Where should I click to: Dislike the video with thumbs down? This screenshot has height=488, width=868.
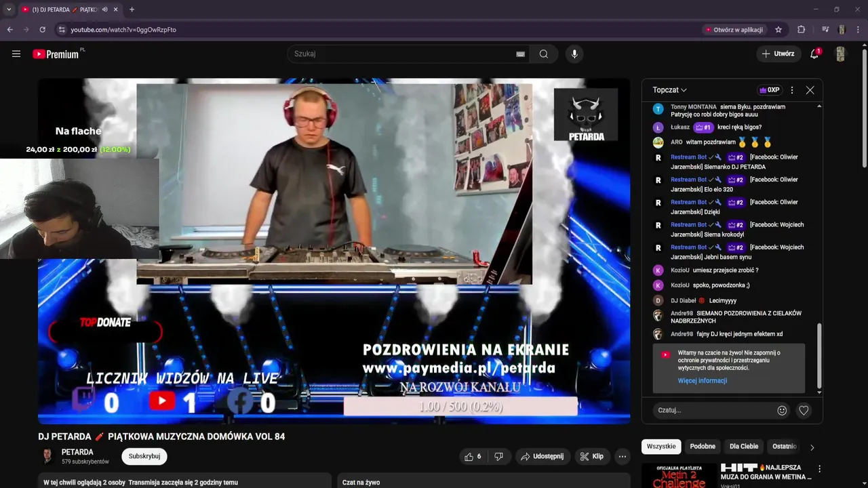click(x=498, y=456)
